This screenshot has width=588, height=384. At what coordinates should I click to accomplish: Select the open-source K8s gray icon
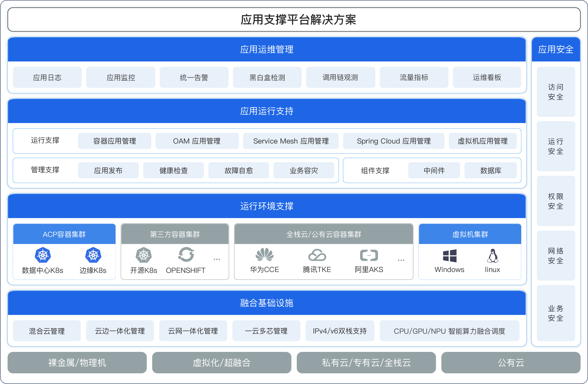pyautogui.click(x=144, y=255)
